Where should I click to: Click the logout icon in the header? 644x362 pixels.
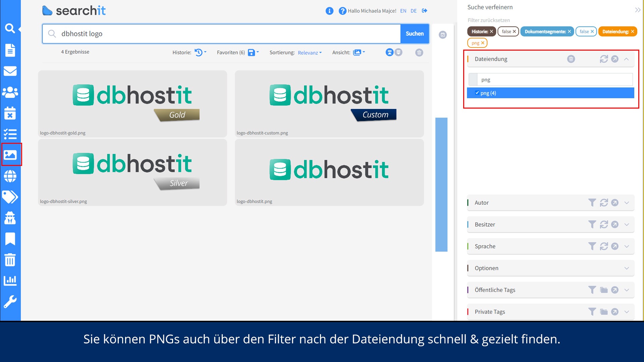pyautogui.click(x=424, y=11)
